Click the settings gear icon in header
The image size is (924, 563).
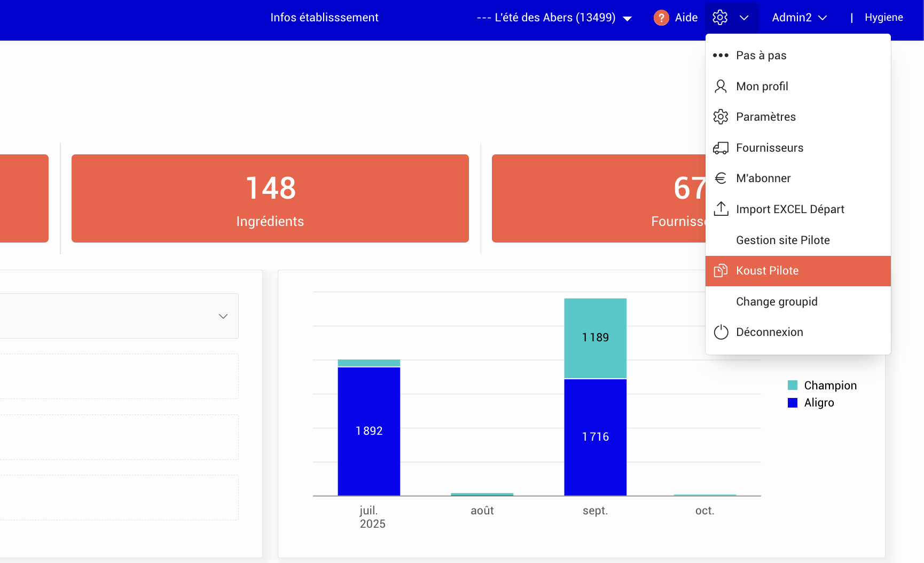720,18
